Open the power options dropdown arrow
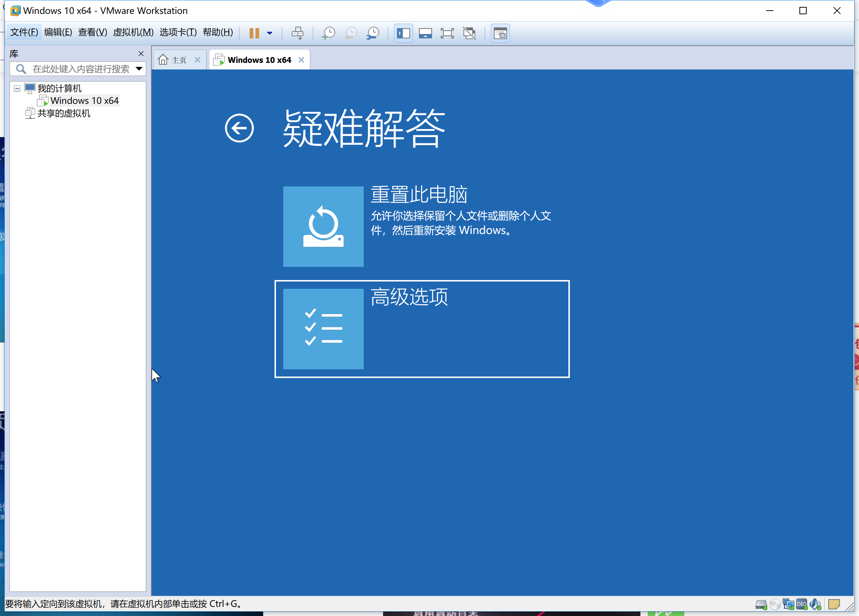 pos(270,33)
